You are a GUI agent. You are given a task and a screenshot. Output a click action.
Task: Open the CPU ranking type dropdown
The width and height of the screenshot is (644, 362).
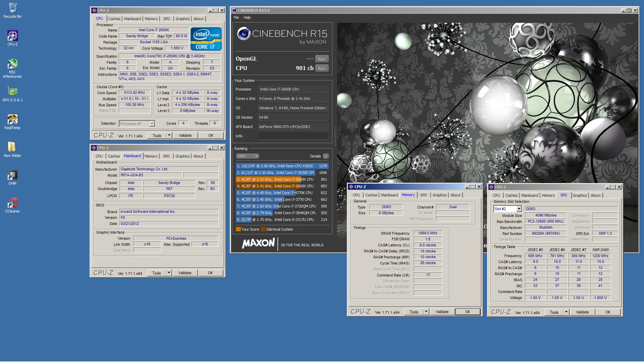click(x=248, y=156)
